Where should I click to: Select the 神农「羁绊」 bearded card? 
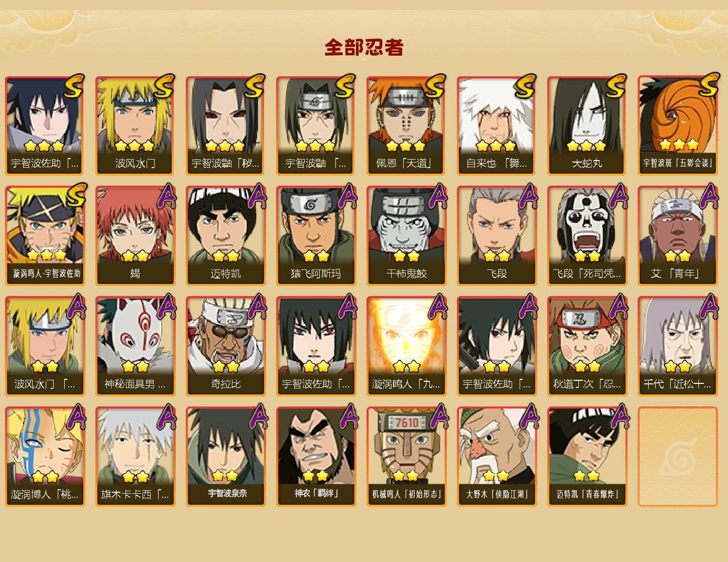(x=316, y=457)
